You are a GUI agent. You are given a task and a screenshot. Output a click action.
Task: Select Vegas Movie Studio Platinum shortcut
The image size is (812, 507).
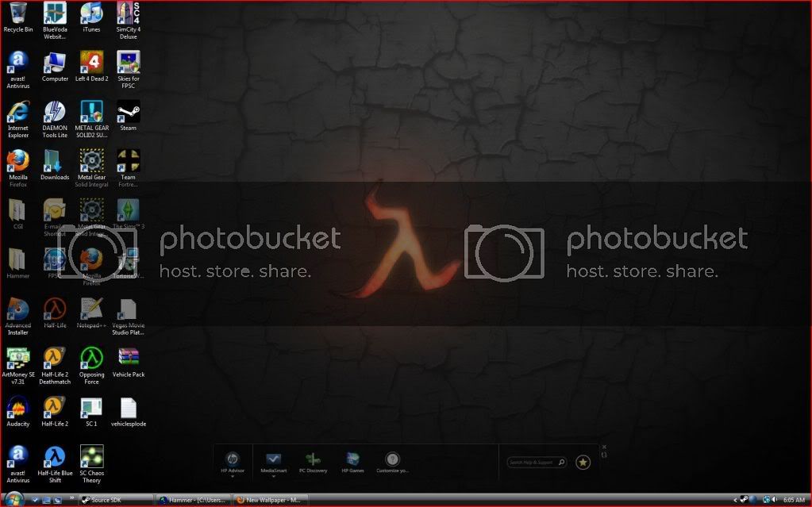pos(129,317)
